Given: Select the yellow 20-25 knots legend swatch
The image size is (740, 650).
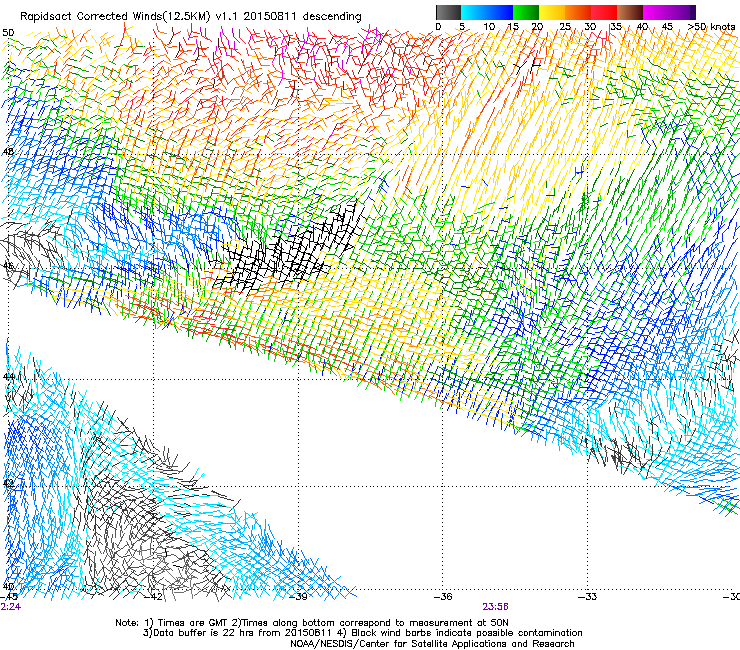Looking at the screenshot, I should 552,12.
